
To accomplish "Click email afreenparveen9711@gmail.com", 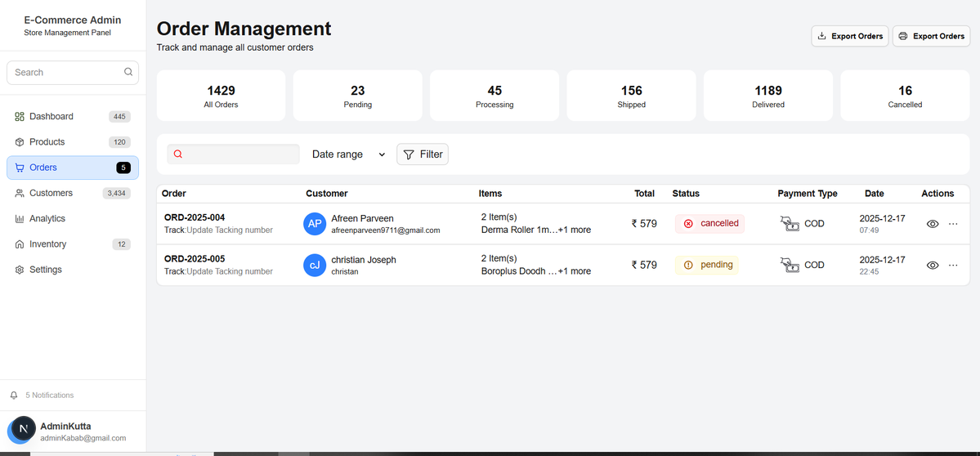I will pos(386,230).
